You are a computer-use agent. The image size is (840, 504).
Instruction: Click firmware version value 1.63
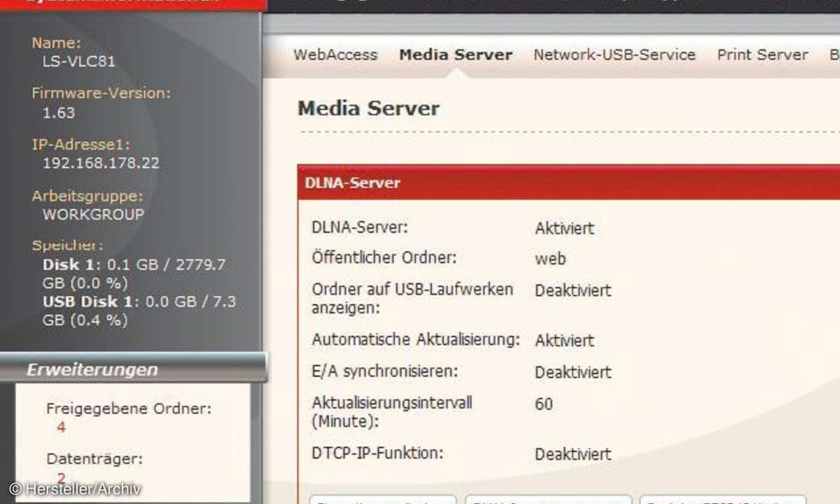(59, 113)
